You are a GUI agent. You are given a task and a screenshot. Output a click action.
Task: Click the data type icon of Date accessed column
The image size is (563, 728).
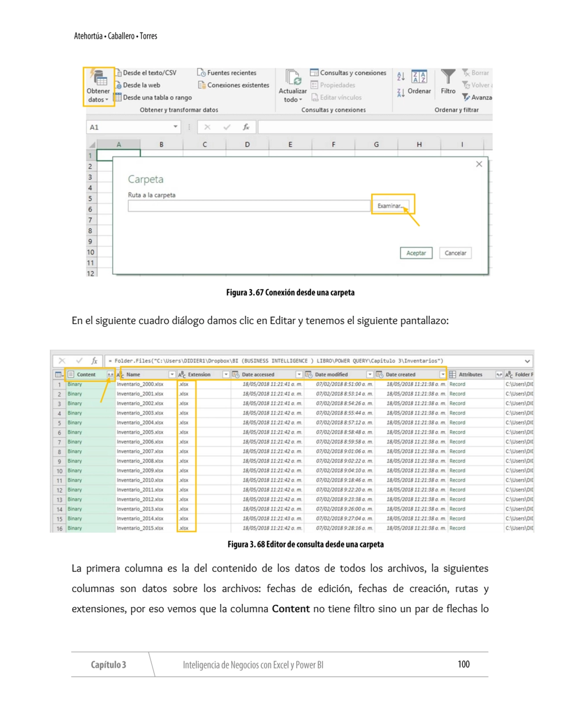pos(236,375)
